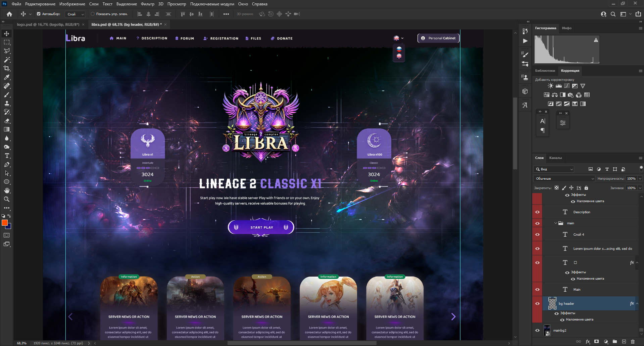Open the Изображение menu
This screenshot has height=346, width=644.
[x=72, y=4]
